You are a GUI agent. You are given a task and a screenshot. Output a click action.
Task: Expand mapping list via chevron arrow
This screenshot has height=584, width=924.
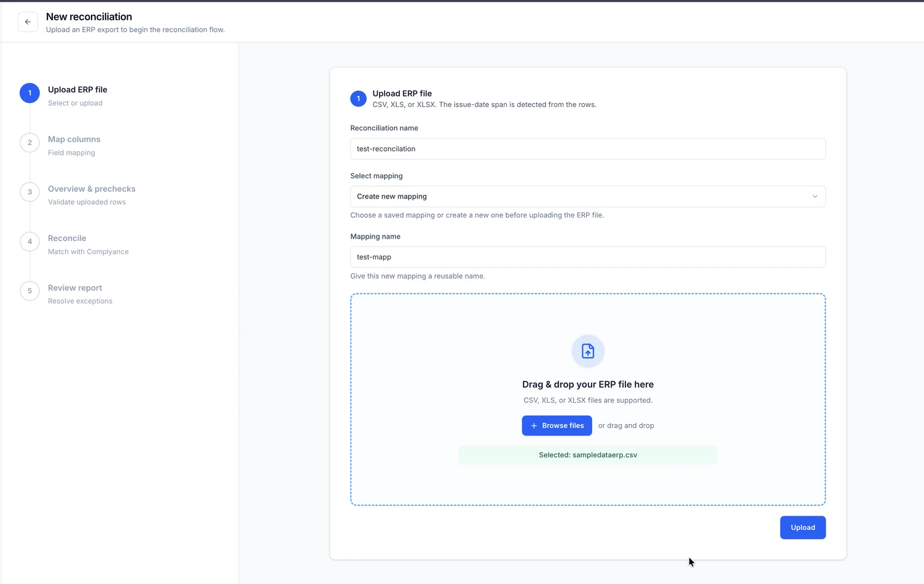(x=815, y=197)
